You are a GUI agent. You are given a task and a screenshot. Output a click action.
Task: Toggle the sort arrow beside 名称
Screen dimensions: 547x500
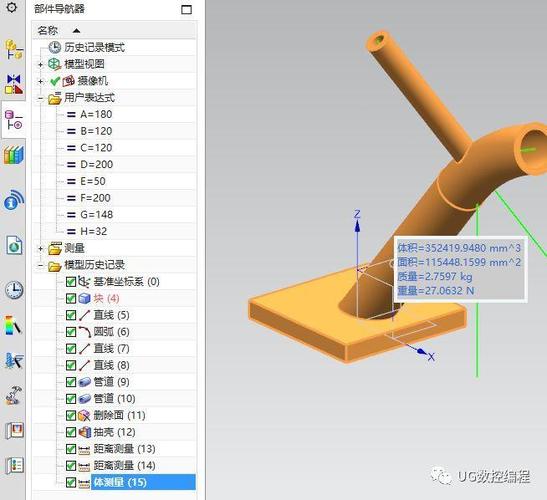(76, 31)
